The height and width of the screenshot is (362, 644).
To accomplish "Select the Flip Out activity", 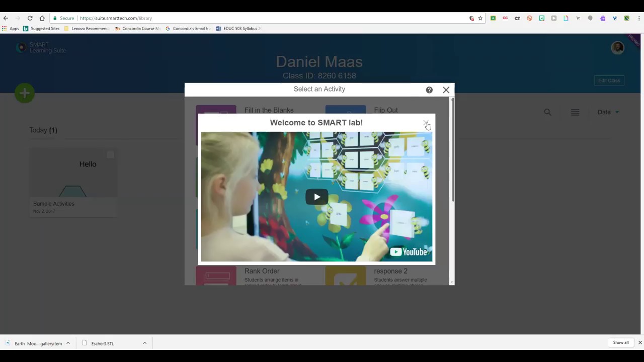I will click(386, 110).
